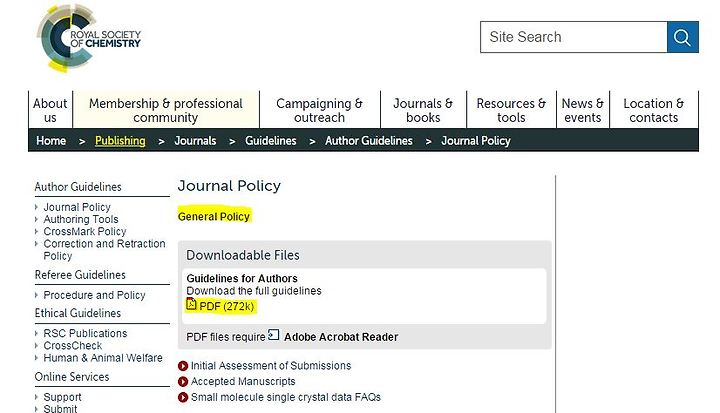Image resolution: width=720 pixels, height=413 pixels.
Task: Open Procedure and Policy sidebar link
Action: coord(94,295)
